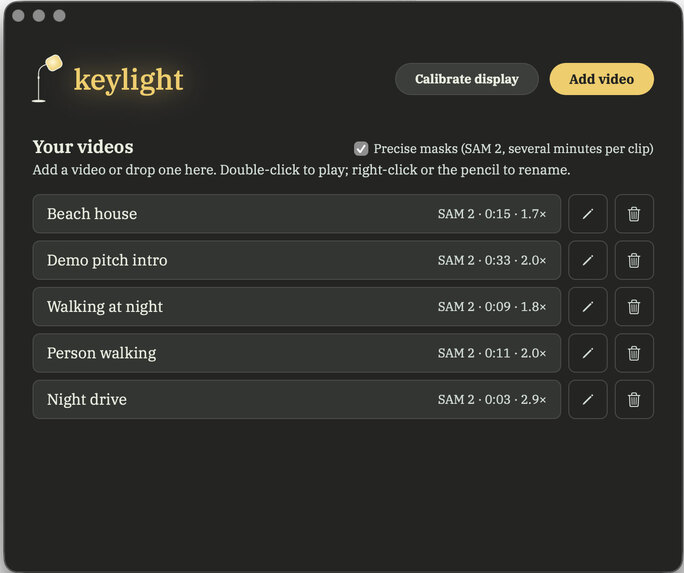The height and width of the screenshot is (573, 684).
Task: Click the 'Precise masks (SAM 2...' label
Action: [x=513, y=149]
